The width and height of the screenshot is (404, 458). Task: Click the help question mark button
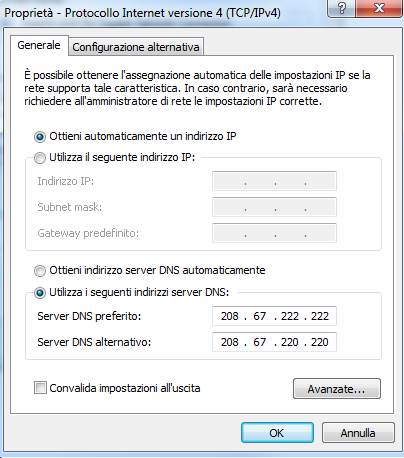341,8
